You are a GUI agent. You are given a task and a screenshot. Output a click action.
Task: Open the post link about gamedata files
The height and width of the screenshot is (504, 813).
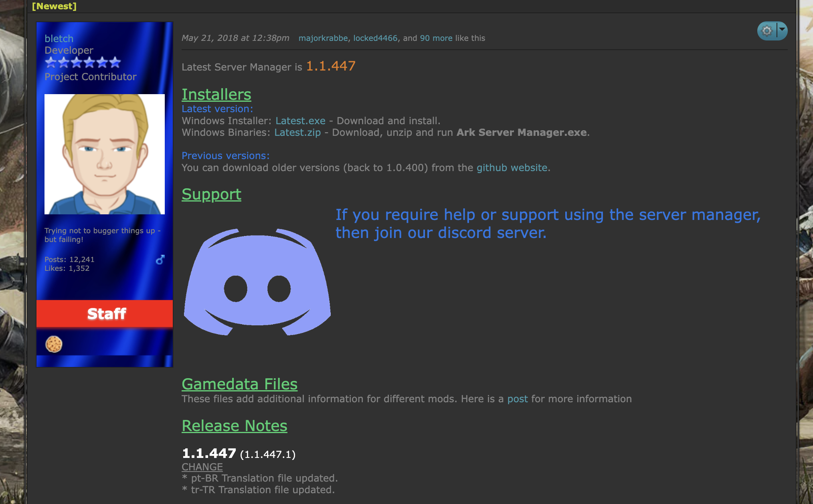point(518,399)
